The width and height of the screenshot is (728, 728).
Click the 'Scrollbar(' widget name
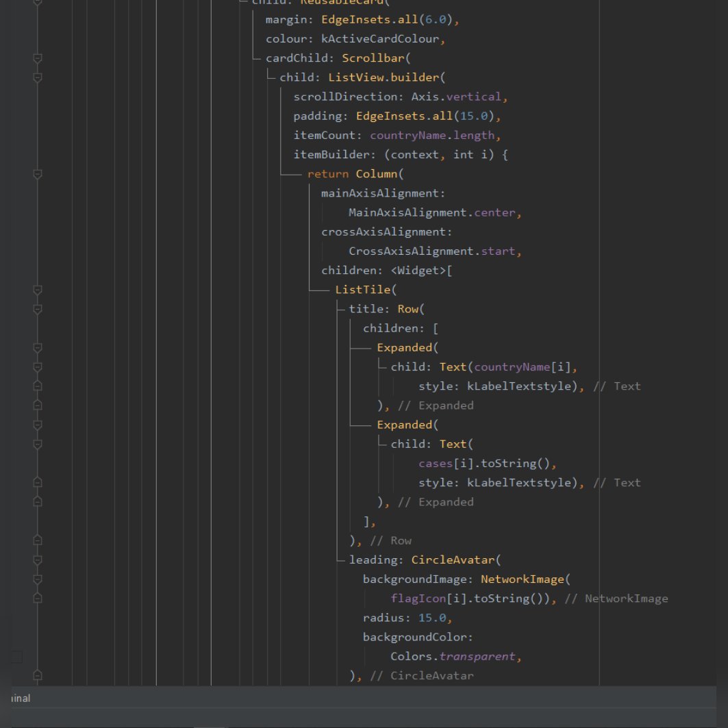click(x=376, y=58)
